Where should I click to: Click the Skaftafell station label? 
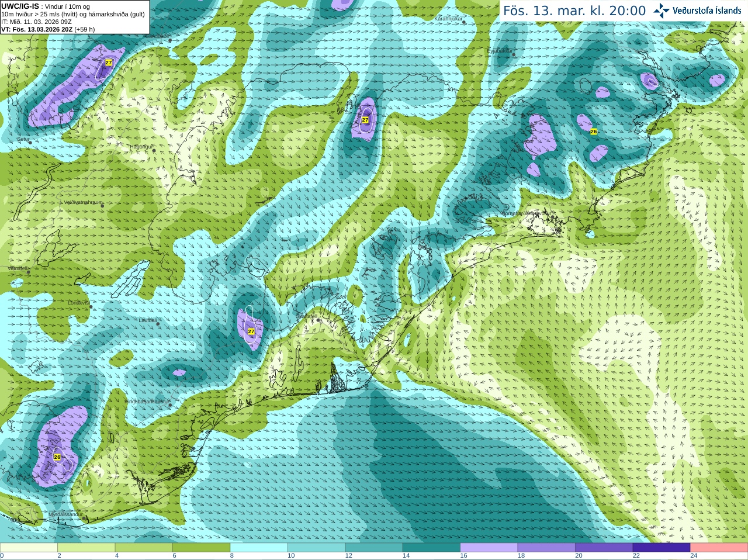[x=306, y=316]
